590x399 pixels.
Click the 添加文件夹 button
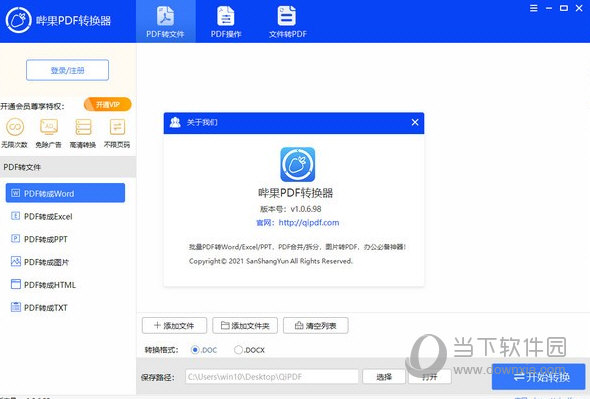click(245, 326)
